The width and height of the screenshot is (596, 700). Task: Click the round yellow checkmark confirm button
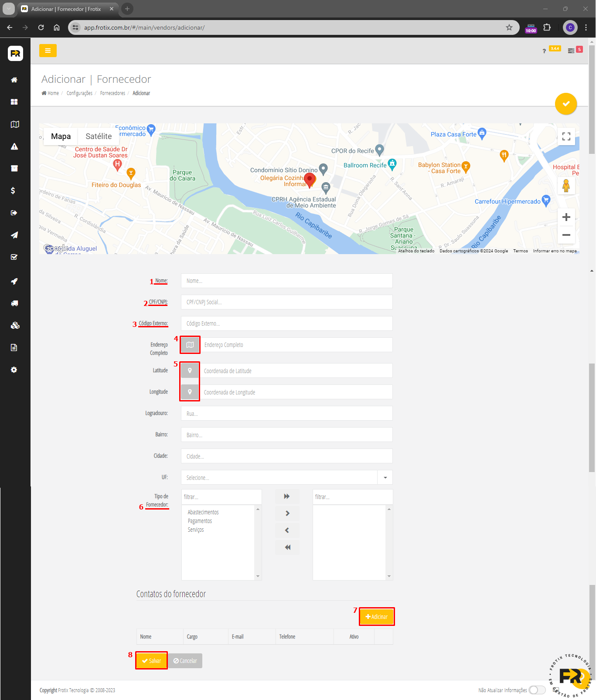(565, 104)
